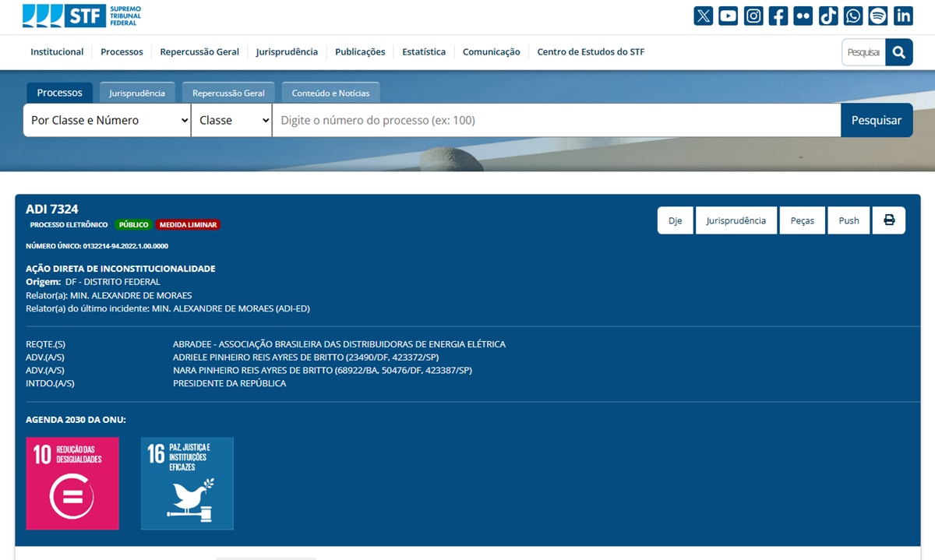Select the Repercussão Geral search tab
This screenshot has width=935, height=560.
coord(228,93)
